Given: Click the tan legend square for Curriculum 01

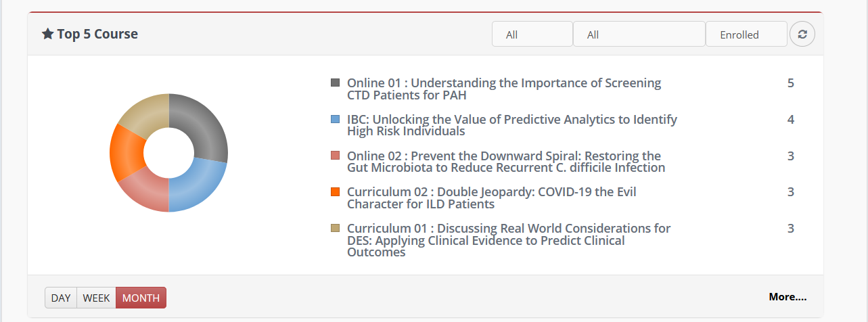Looking at the screenshot, I should (335, 228).
